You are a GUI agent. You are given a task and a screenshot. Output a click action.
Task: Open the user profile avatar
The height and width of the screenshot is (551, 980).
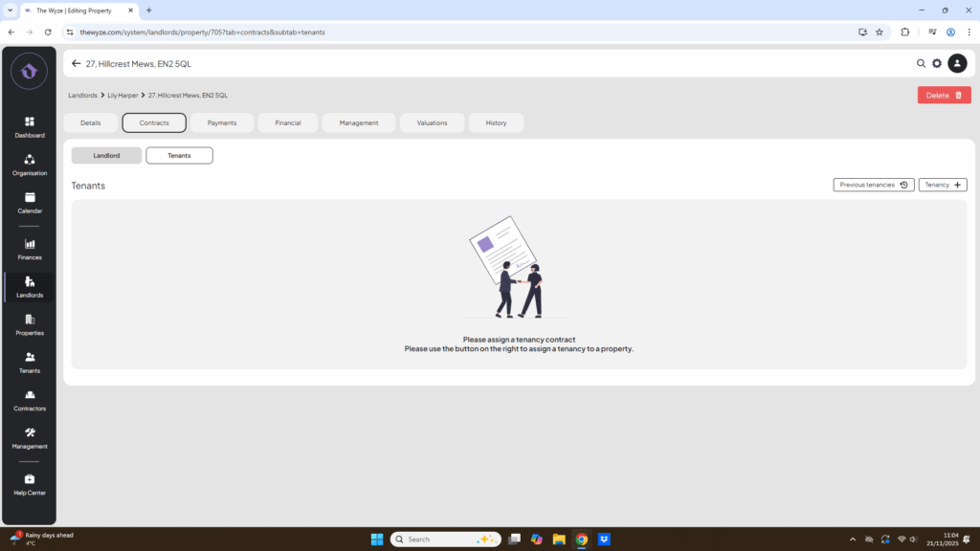coord(957,63)
